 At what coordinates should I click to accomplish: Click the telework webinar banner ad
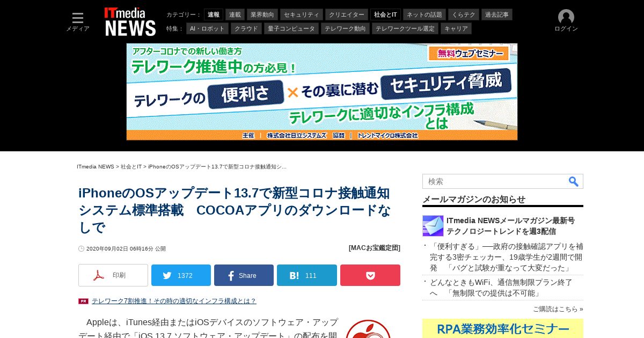(x=322, y=92)
